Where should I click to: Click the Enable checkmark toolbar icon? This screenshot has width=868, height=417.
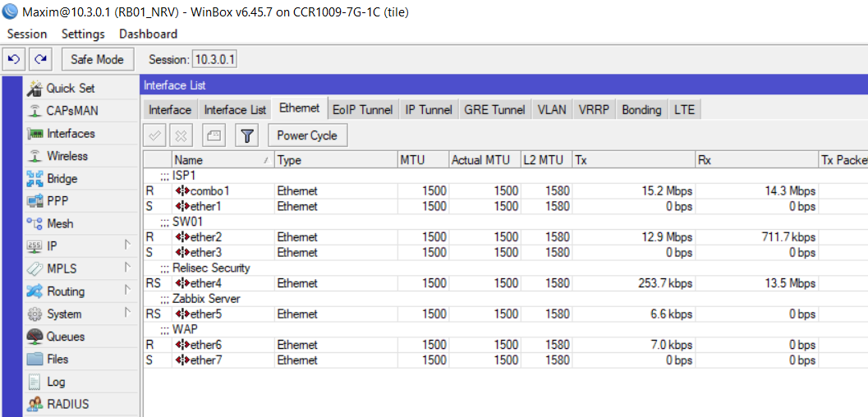pos(155,135)
